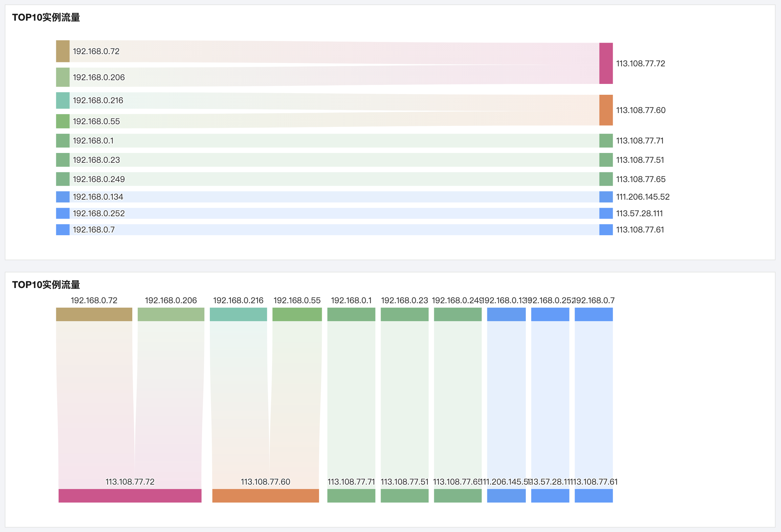
Task: Click the orange 113.108.77.60 node in top chart
Action: [606, 110]
